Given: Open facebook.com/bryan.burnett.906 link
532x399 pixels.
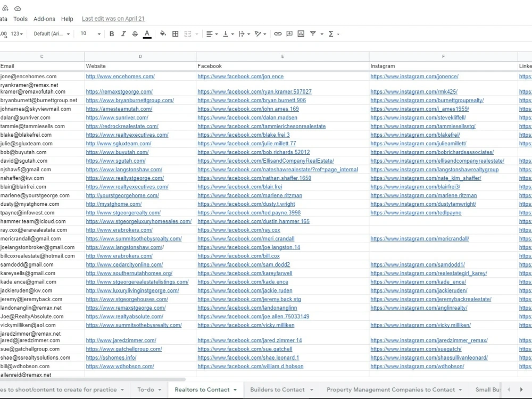Looking at the screenshot, I should 252,101.
